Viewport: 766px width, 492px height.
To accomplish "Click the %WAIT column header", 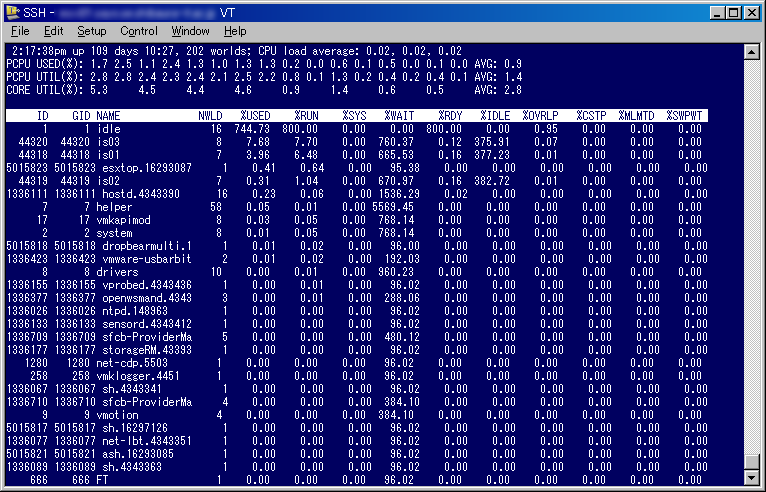I will pyautogui.click(x=399, y=116).
